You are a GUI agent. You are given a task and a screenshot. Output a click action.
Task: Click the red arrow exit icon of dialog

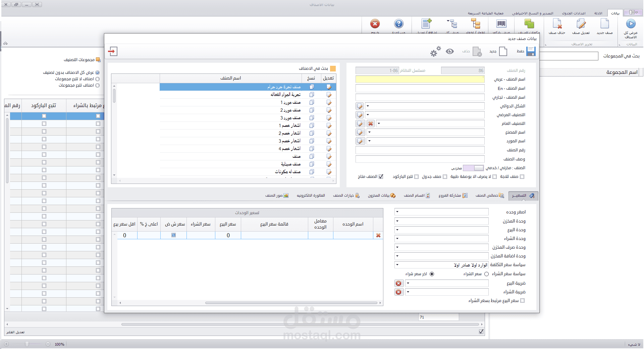(x=113, y=51)
